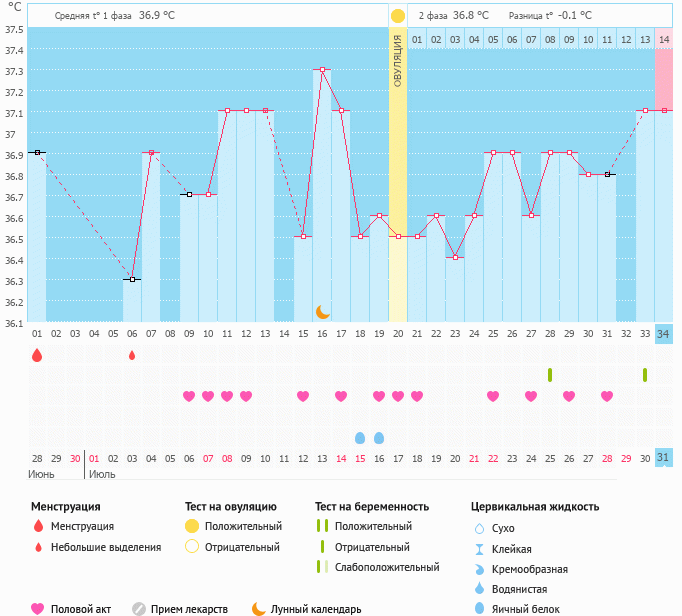The height and width of the screenshot is (616, 682).
Task: Select the intercourse heart on cycle day 15
Action: [303, 396]
